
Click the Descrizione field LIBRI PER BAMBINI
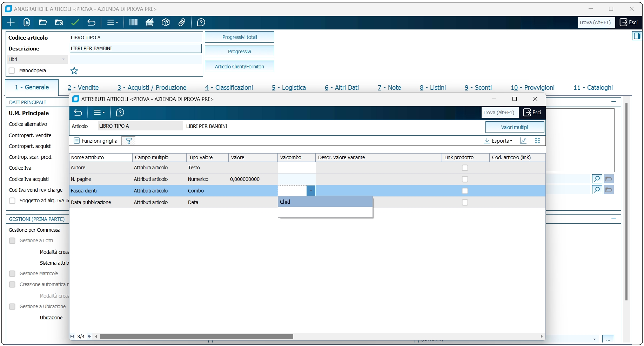136,48
